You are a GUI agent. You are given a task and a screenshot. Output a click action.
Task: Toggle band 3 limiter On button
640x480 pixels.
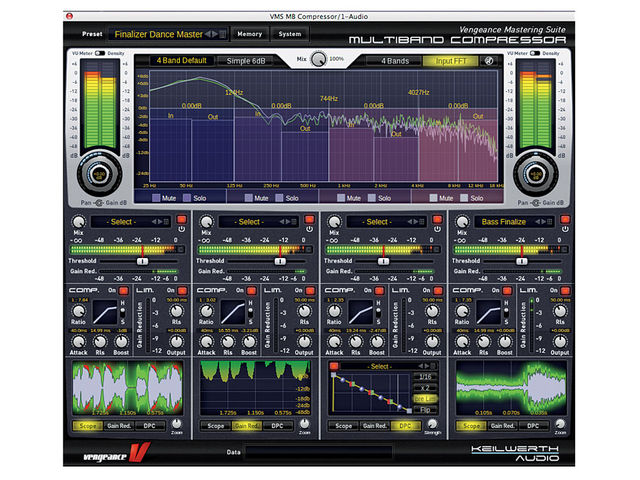click(438, 291)
